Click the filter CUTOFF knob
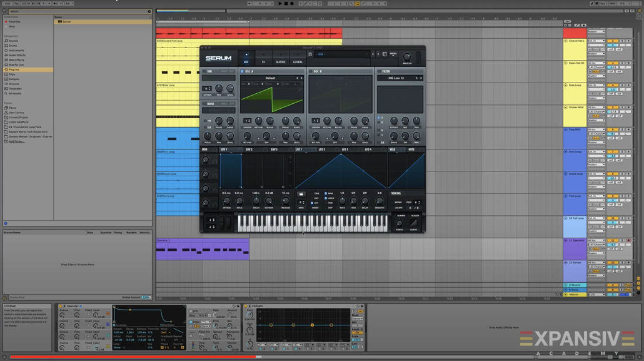644x361 pixels. coord(393,121)
